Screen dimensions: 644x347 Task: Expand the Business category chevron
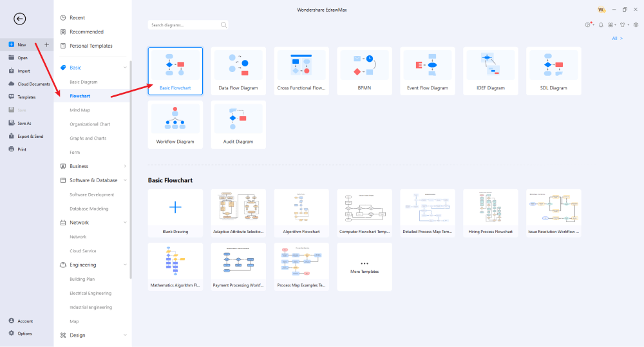125,166
